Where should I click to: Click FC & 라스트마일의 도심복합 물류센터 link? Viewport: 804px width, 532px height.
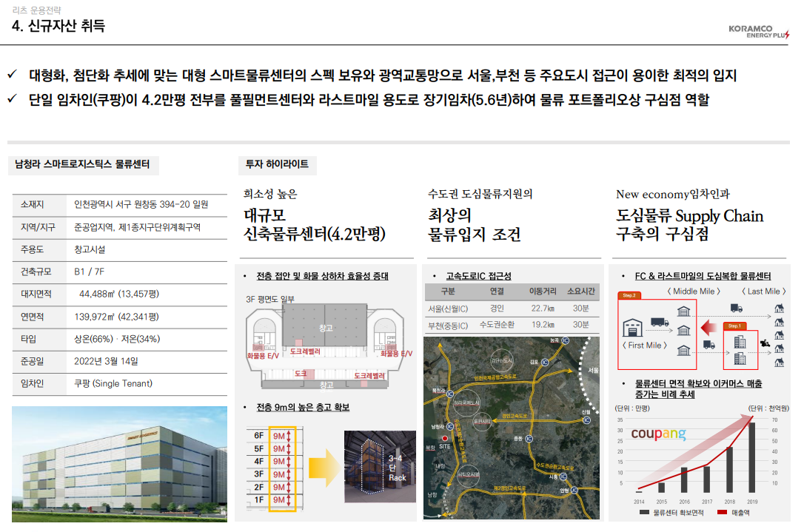tap(703, 276)
